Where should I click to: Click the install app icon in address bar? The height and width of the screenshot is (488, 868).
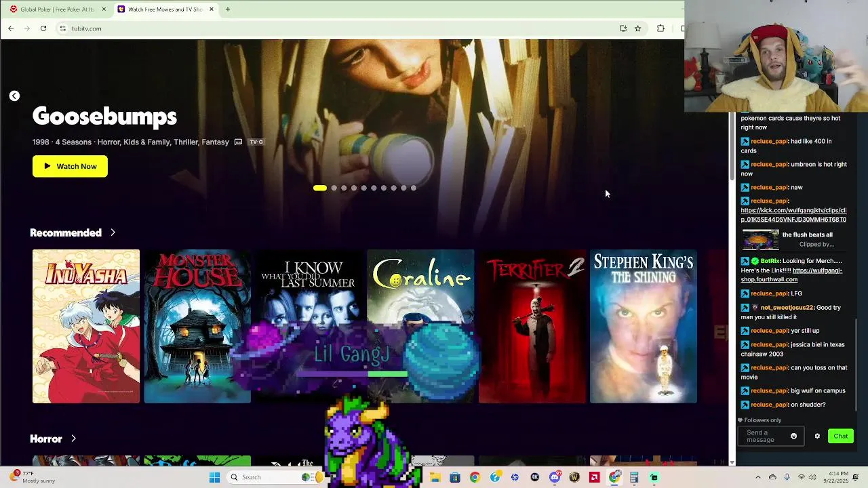(623, 28)
